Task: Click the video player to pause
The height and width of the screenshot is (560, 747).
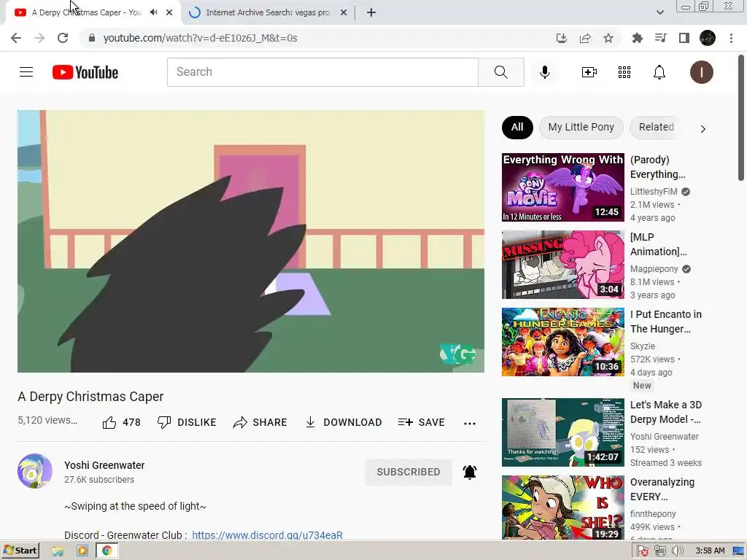Action: point(251,241)
